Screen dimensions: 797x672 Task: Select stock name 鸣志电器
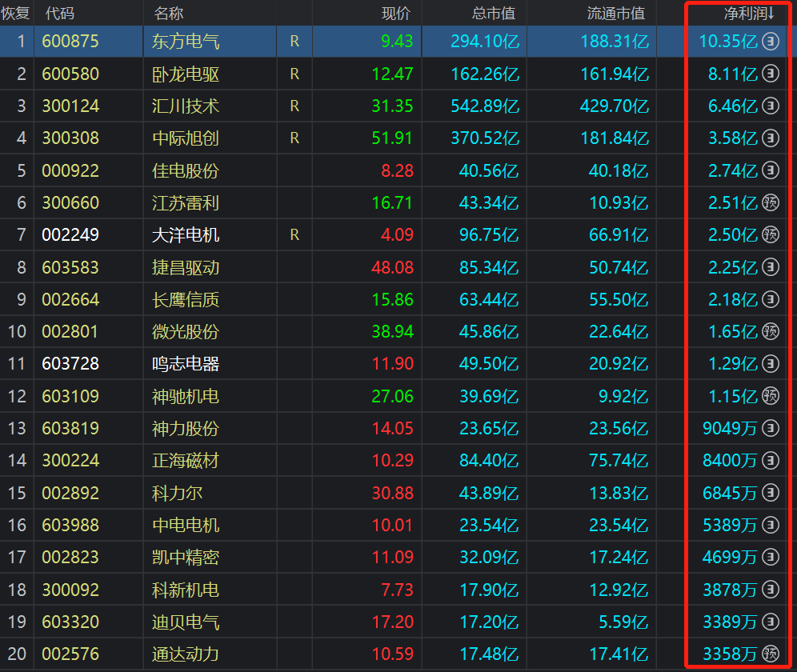186,363
